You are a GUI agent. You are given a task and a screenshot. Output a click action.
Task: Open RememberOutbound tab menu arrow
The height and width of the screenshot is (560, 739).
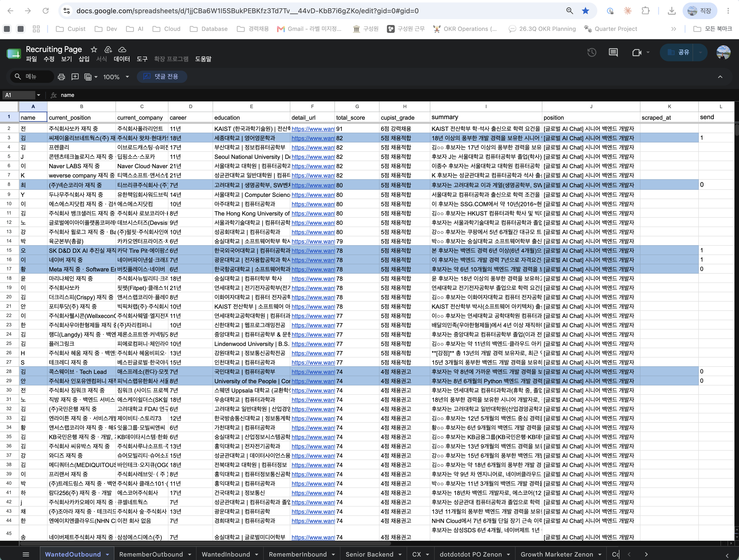coord(190,554)
